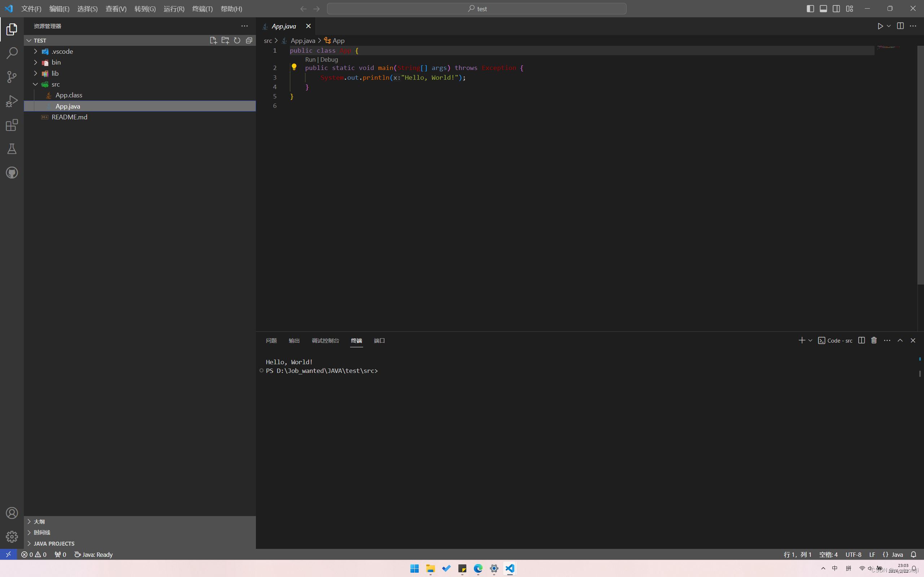Click Java: Ready in the status bar
924x577 pixels.
click(x=93, y=555)
